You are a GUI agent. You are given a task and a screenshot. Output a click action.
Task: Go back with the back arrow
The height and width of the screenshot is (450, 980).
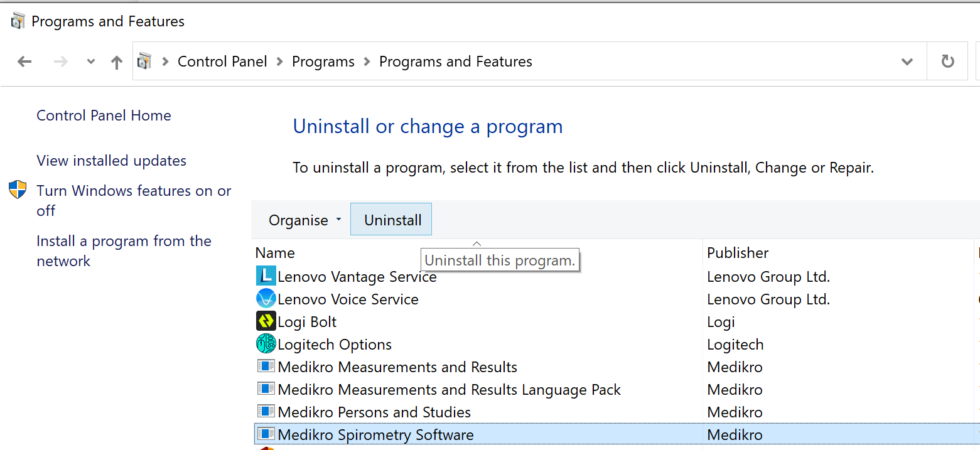point(24,62)
